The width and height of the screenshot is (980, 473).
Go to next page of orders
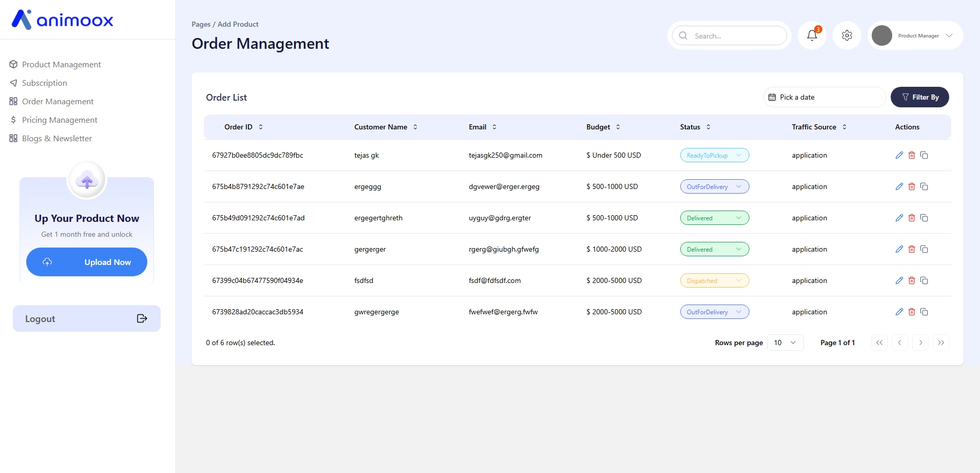pos(920,343)
